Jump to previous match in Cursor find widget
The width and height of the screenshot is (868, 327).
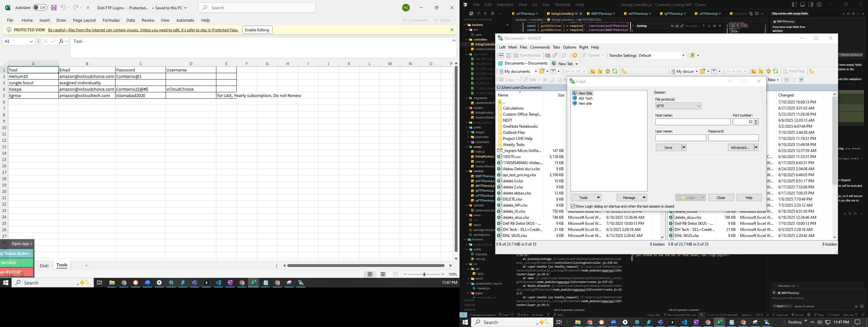click(x=703, y=26)
